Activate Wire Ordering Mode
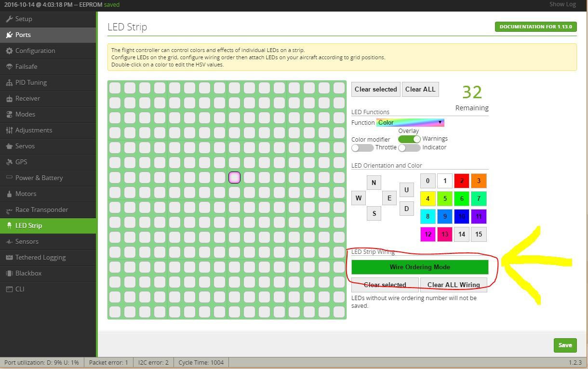 point(420,267)
